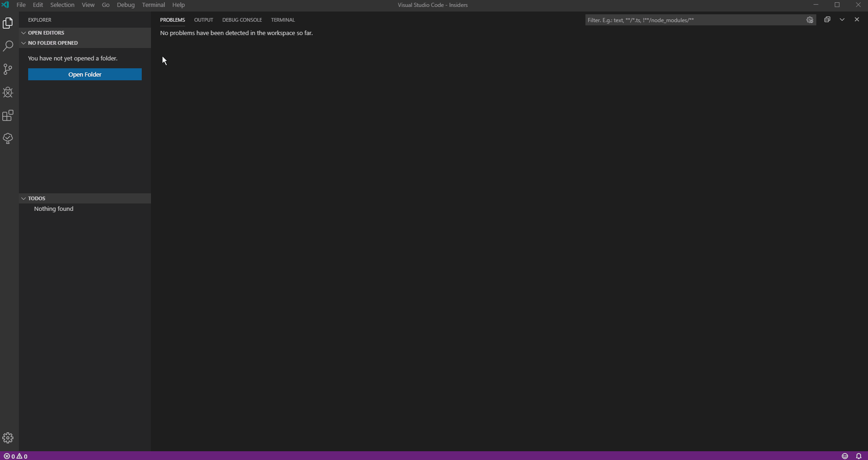Send feedback via smiley icon

click(845, 456)
